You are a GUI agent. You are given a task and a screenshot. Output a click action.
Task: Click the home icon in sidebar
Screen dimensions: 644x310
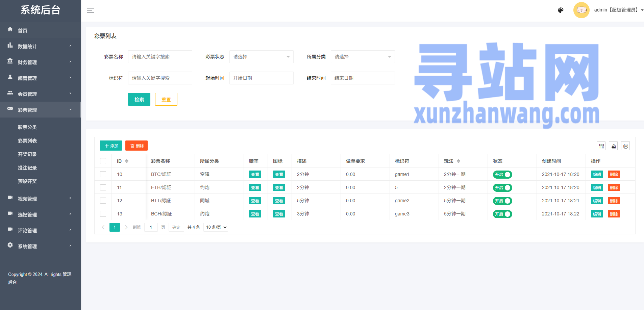(10, 29)
